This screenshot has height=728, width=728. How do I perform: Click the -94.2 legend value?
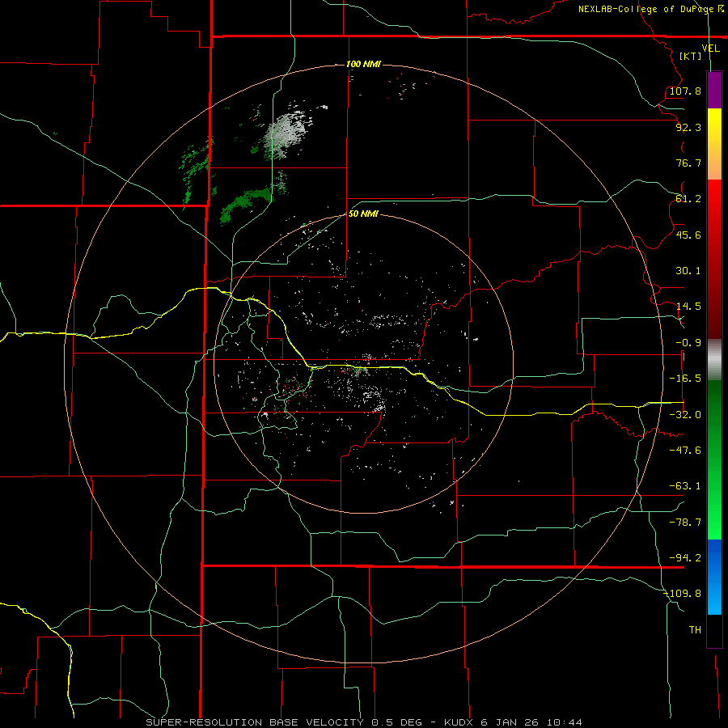(685, 558)
